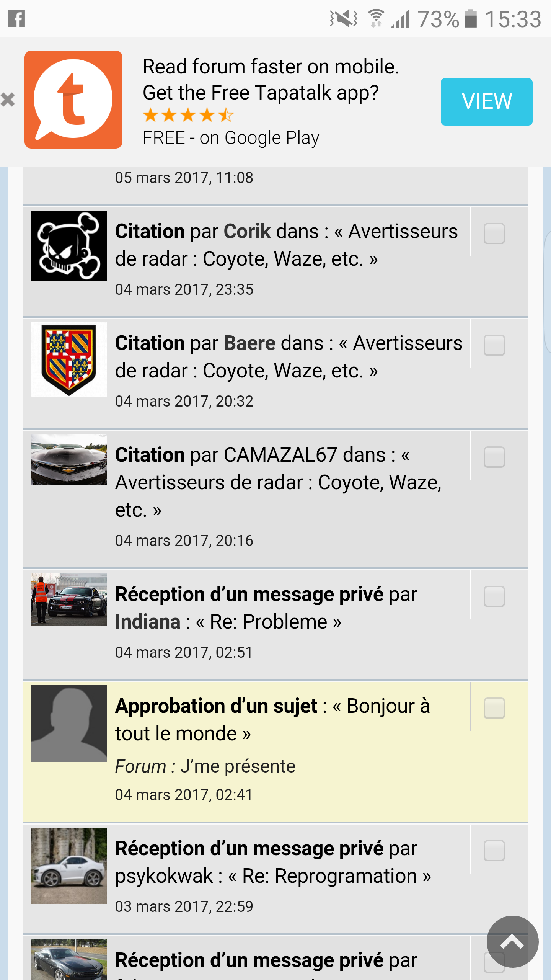Viewport: 551px width, 980px height.
Task: Open Indiana's 'Re: Probleme' private message
Action: 266,608
